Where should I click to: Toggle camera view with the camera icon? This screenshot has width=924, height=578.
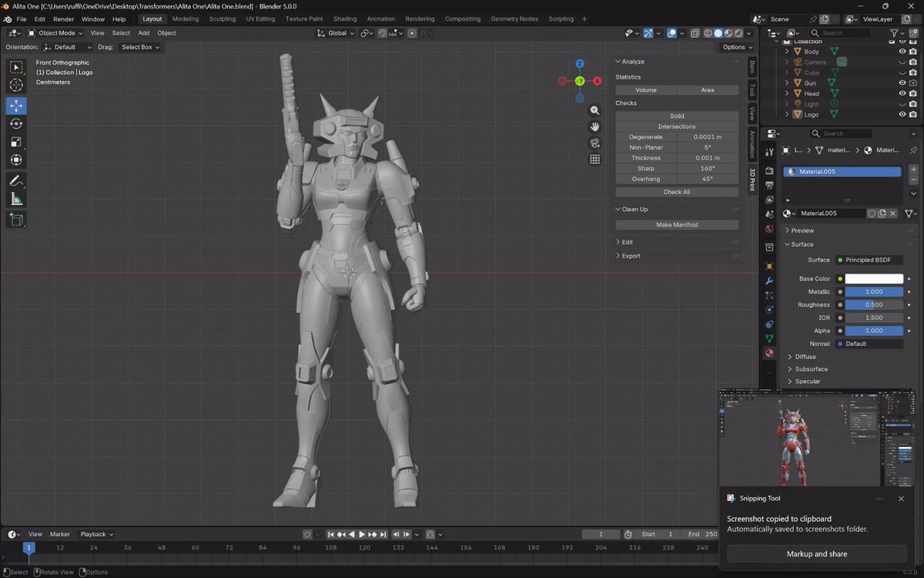pos(594,143)
